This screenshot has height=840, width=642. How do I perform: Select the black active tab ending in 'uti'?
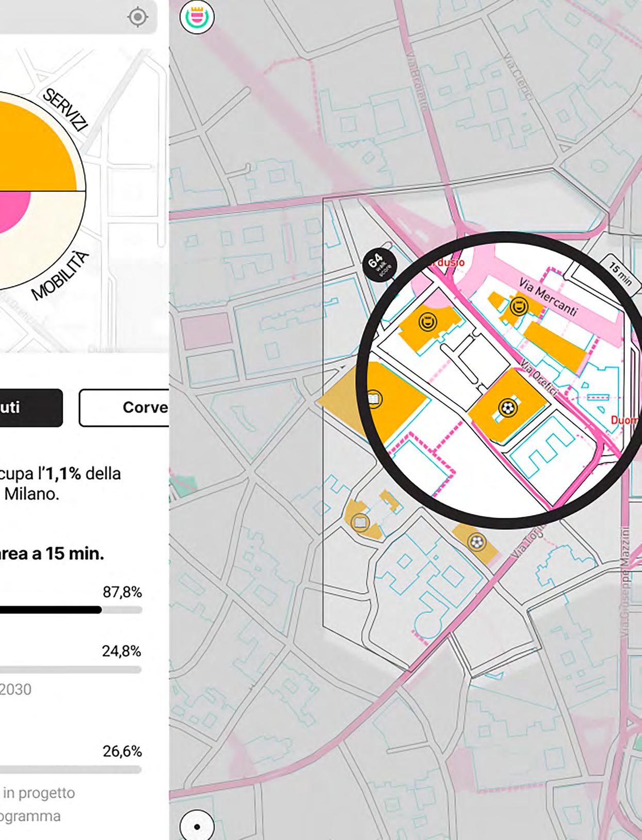tap(31, 408)
